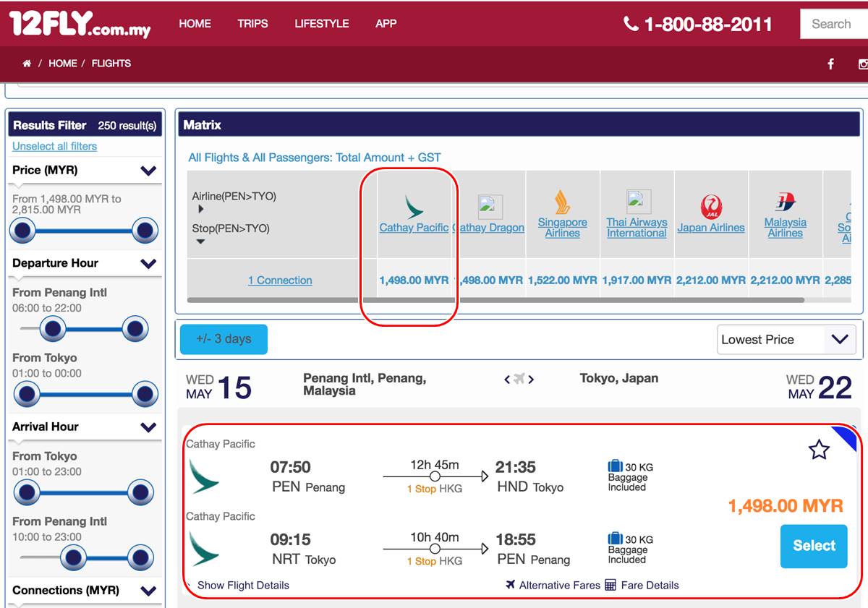Screen dimensions: 868x608
Task: Click 1,522.00 MYR Singapore Airlines price
Action: coord(563,281)
